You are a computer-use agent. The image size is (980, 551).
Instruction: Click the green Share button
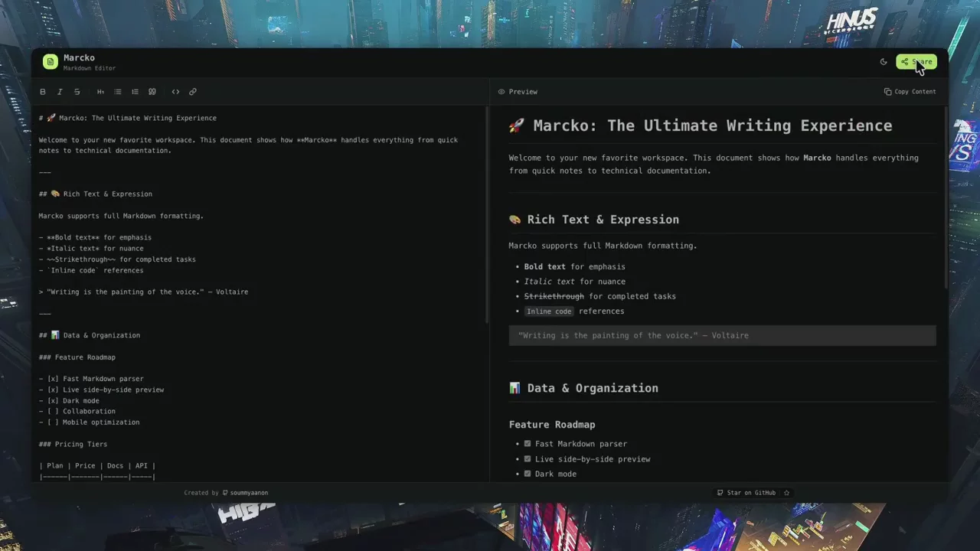pos(916,62)
